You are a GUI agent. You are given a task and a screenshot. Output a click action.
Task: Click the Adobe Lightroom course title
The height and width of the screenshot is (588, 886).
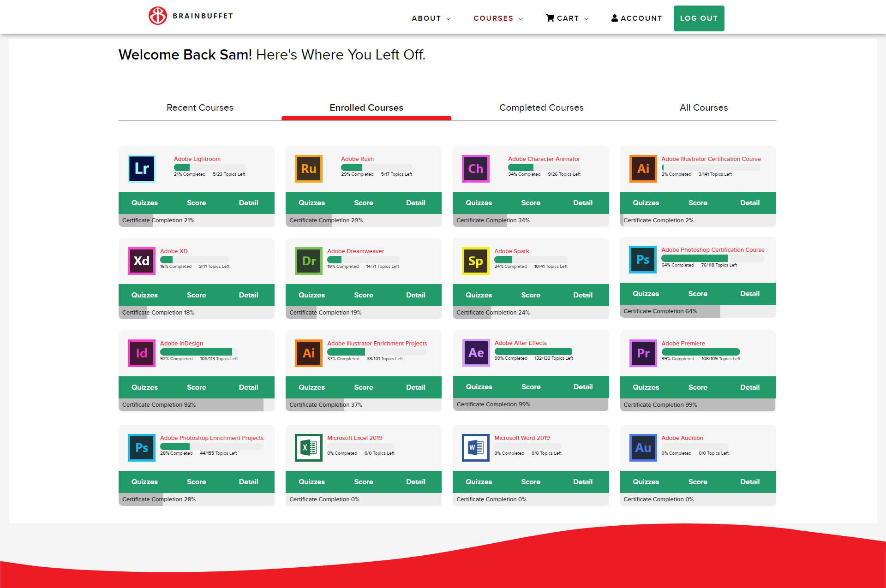point(197,159)
